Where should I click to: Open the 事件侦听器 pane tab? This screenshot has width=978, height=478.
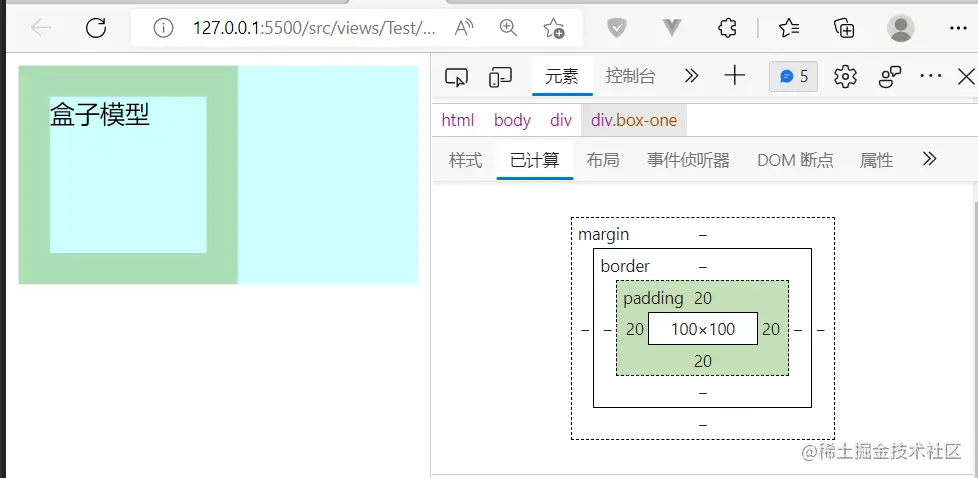coord(688,160)
